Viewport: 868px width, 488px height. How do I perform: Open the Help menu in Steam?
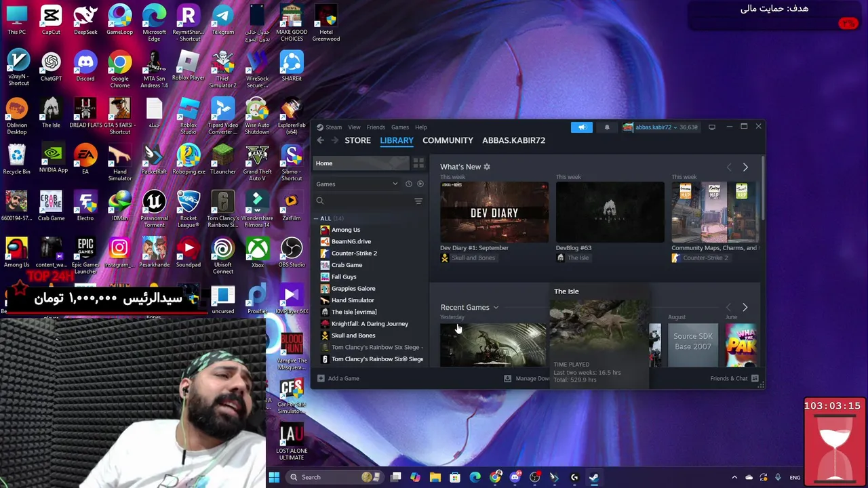click(421, 127)
